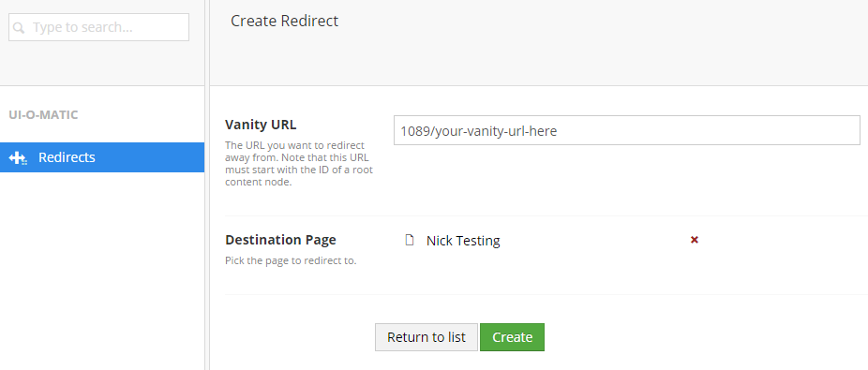Click the Redirects puzzle-piece icon
Viewport: 868px width, 370px height.
[x=18, y=158]
